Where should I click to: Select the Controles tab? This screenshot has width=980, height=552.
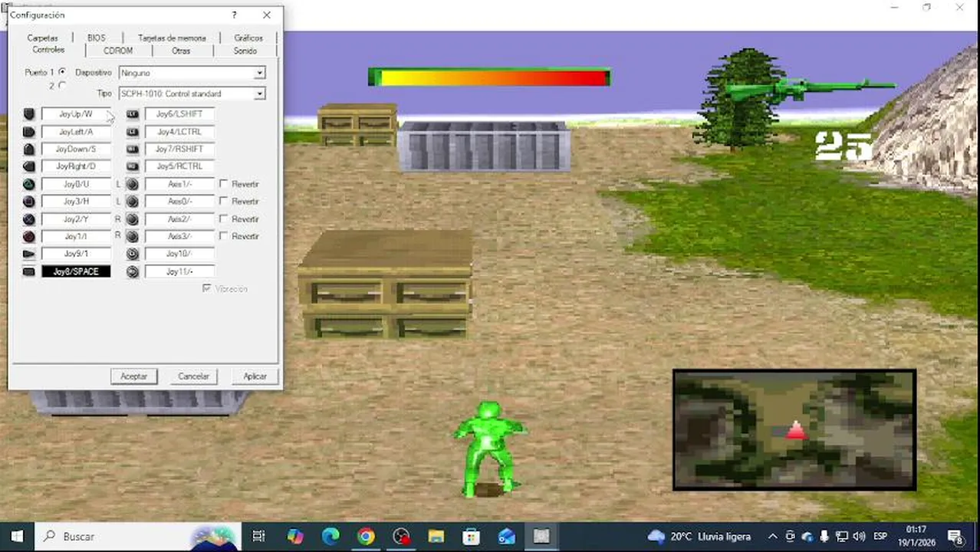tap(48, 50)
